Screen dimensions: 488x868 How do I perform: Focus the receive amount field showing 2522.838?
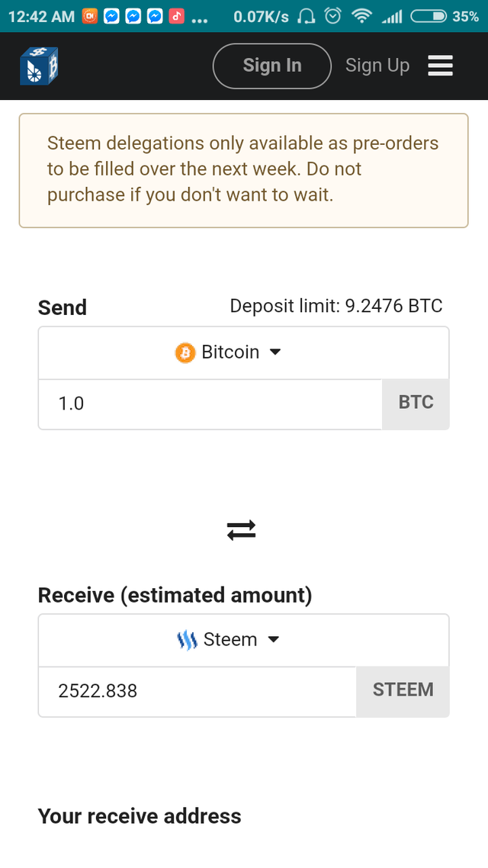click(x=197, y=691)
